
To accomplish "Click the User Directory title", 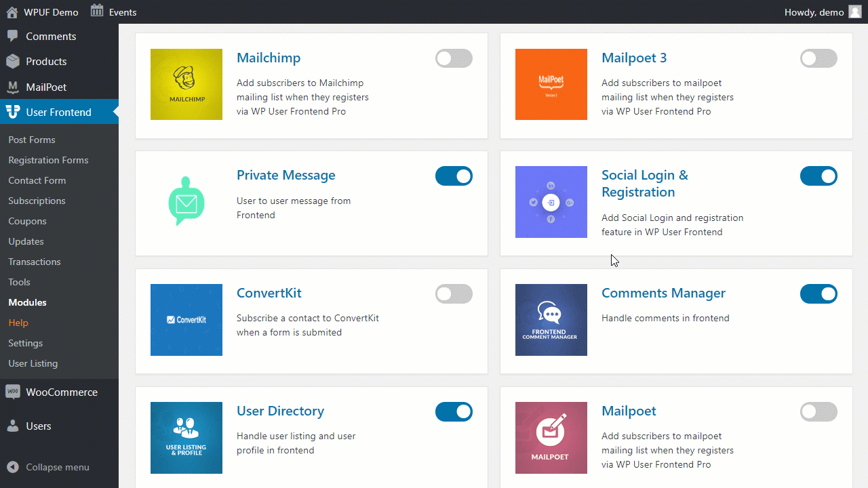I will tap(280, 411).
